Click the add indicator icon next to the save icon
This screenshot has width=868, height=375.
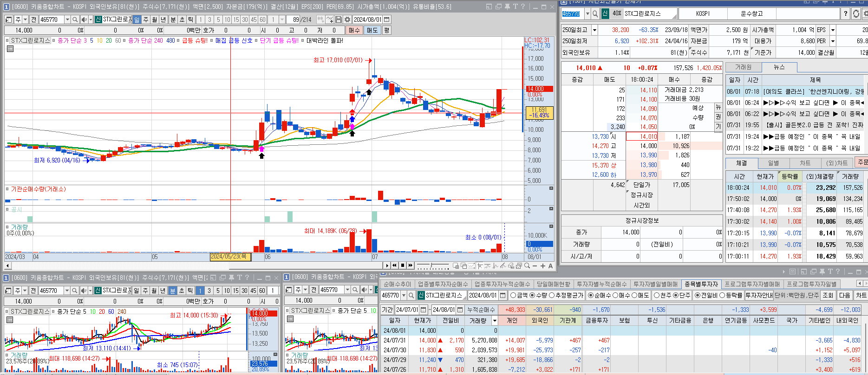tap(329, 19)
